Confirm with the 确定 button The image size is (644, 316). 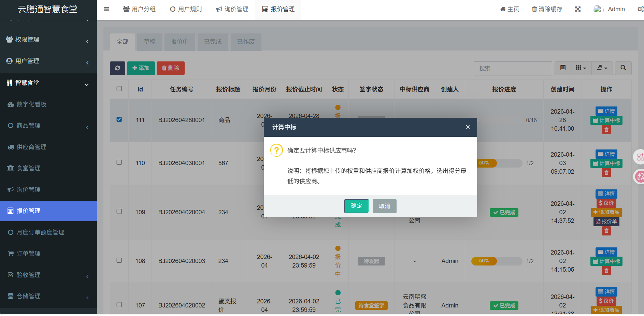coord(356,206)
